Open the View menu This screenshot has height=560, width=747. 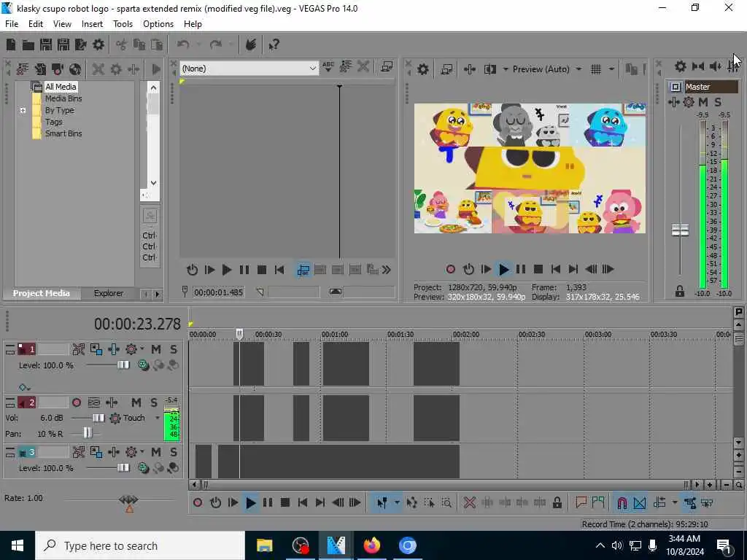point(62,24)
